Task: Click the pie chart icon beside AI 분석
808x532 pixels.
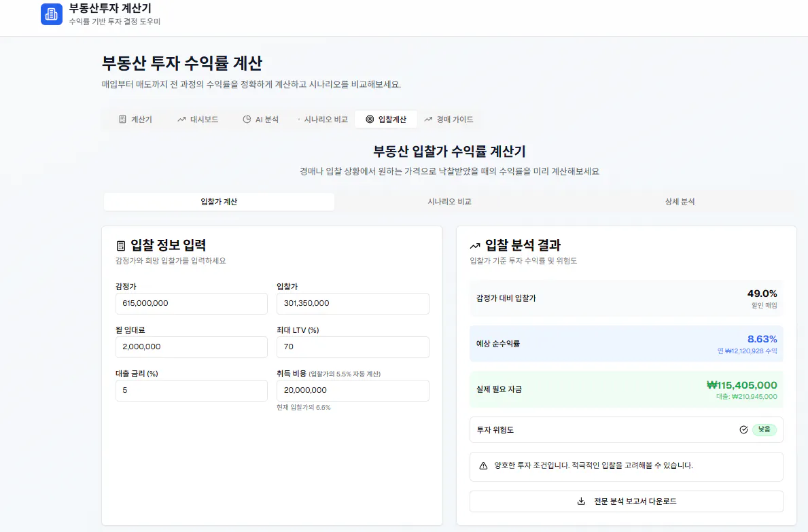Action: 247,120
